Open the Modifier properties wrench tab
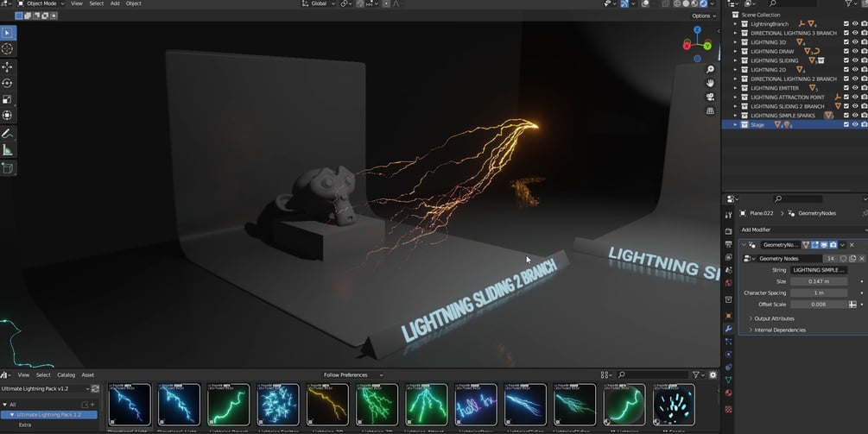 [x=728, y=329]
